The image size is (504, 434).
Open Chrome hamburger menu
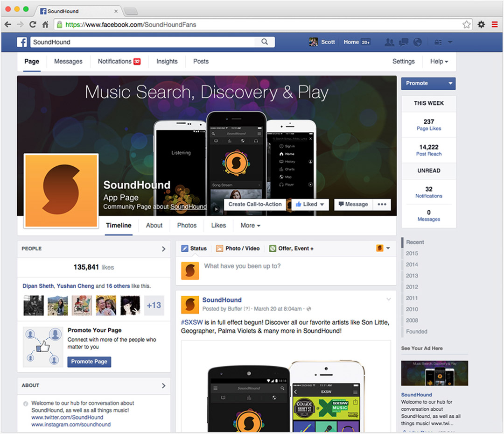pos(495,24)
